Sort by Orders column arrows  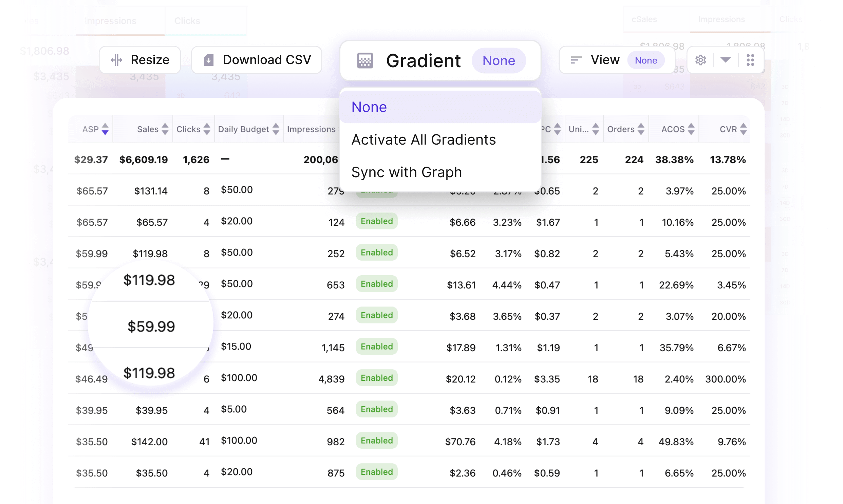[641, 129]
